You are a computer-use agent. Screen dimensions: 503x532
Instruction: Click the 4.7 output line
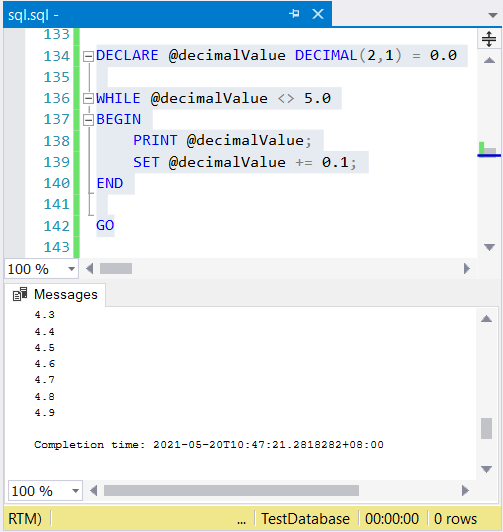pyautogui.click(x=44, y=380)
